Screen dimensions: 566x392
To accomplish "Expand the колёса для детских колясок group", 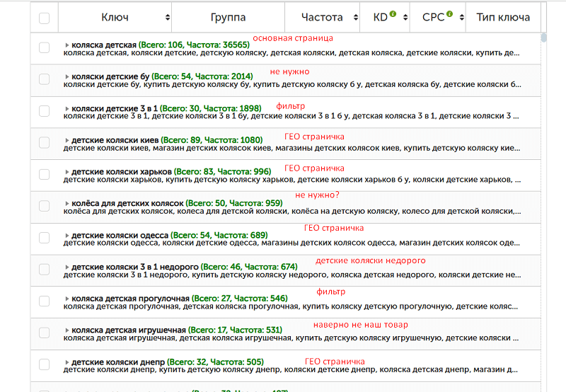I will [67, 204].
